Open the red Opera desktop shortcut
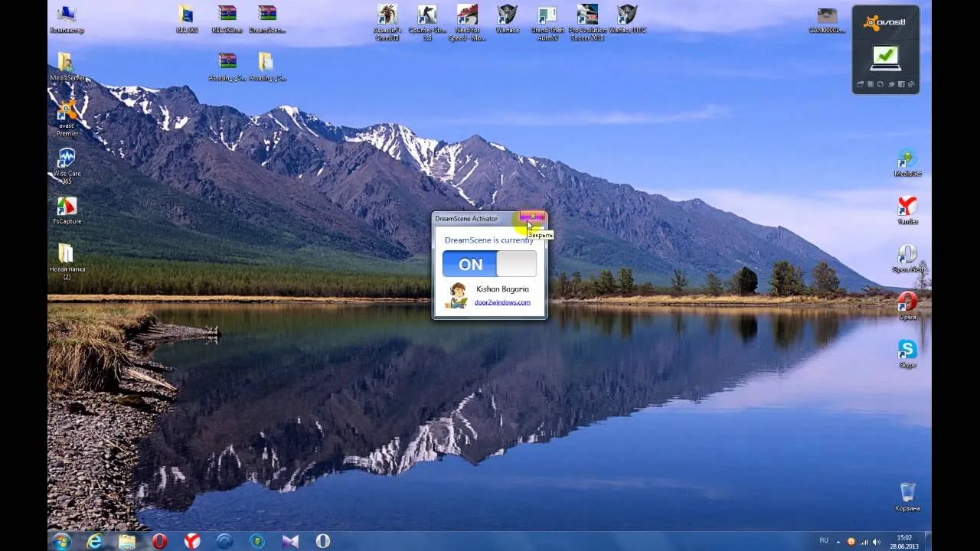 (x=907, y=306)
